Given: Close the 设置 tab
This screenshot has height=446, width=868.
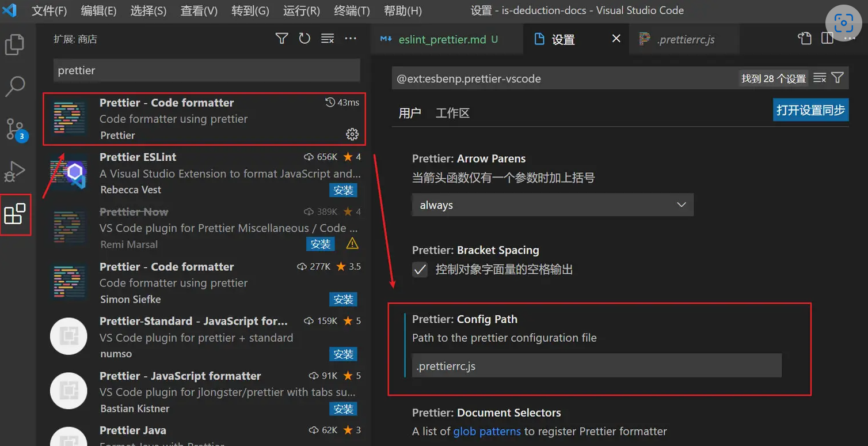Looking at the screenshot, I should click(x=616, y=39).
